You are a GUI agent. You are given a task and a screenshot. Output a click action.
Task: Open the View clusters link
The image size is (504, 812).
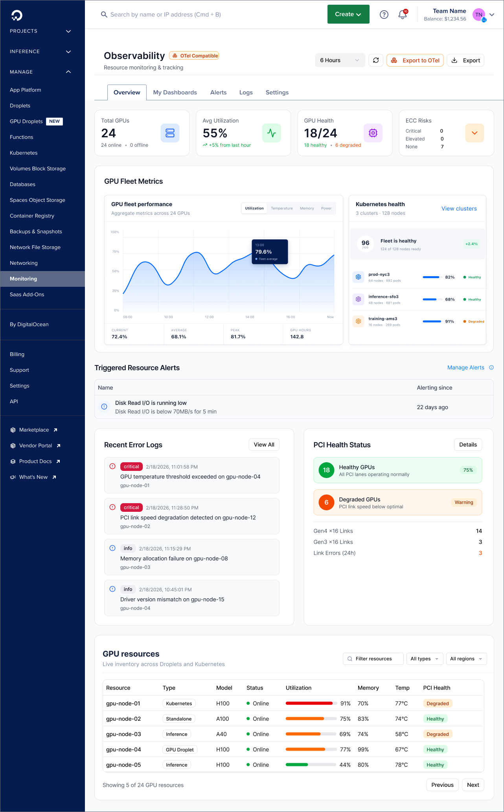coord(459,209)
